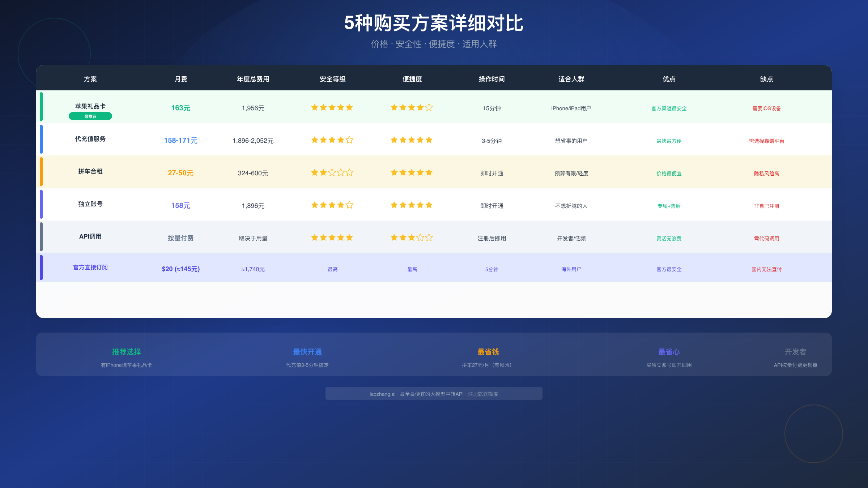Click the five-star safety rating in API调用 row
The image size is (868, 488).
[x=332, y=237]
